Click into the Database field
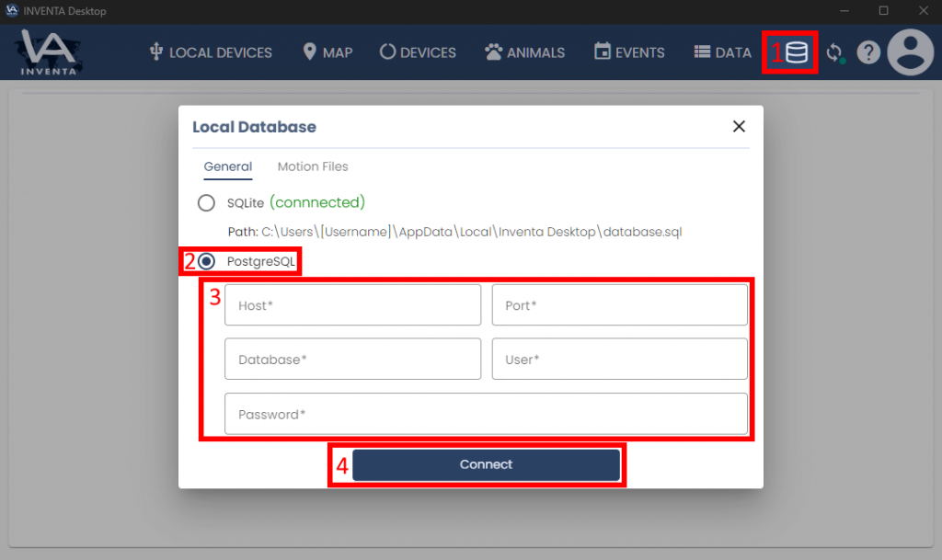The height and width of the screenshot is (560, 942). point(352,360)
